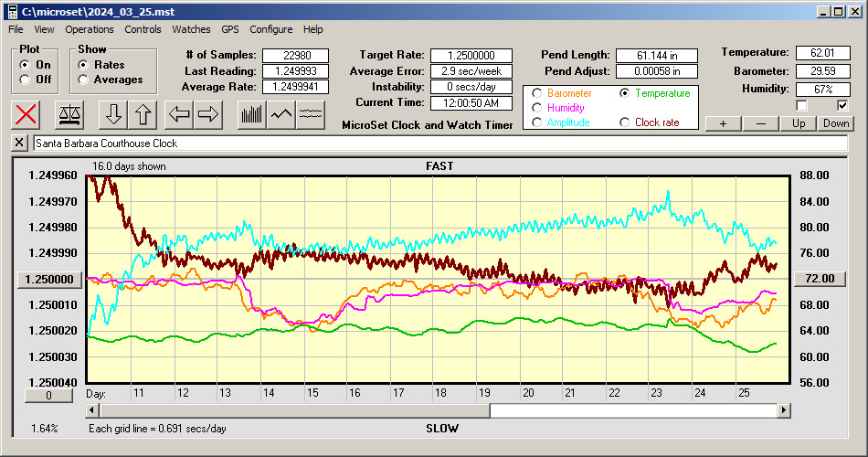The image size is (868, 457).
Task: Select the wavy multi-line graph icon
Action: point(311,114)
